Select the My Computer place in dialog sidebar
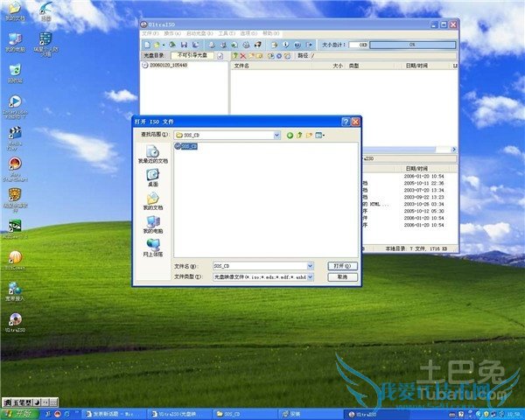The height and width of the screenshot is (420, 525). [x=153, y=225]
